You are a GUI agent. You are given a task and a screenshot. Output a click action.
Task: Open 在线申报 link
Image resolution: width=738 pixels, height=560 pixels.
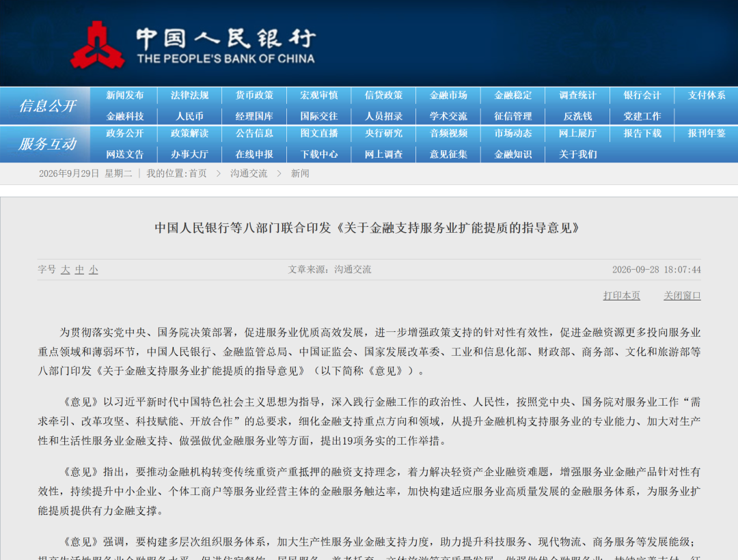(x=254, y=154)
